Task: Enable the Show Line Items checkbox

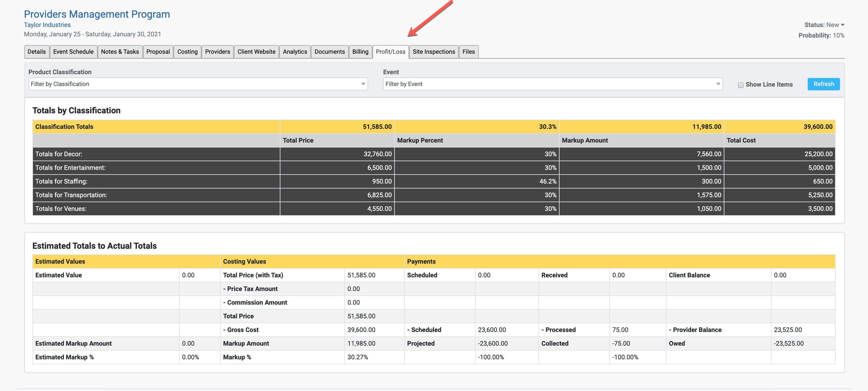Action: click(741, 85)
